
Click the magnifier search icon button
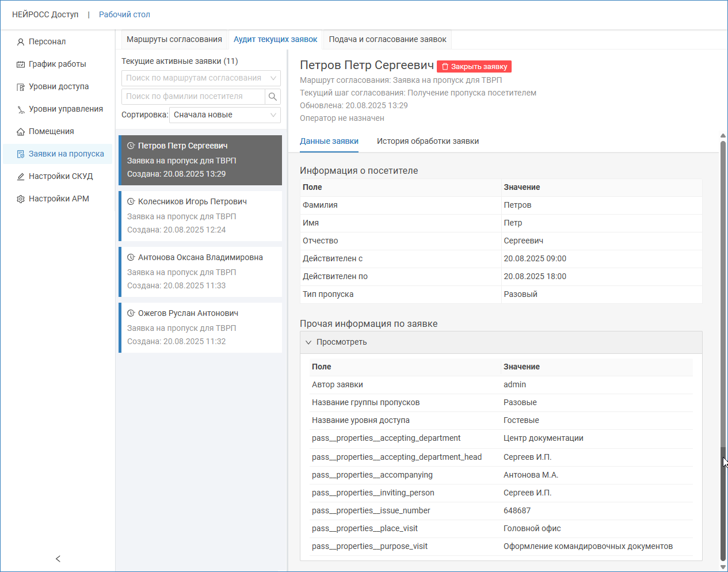coord(273,97)
